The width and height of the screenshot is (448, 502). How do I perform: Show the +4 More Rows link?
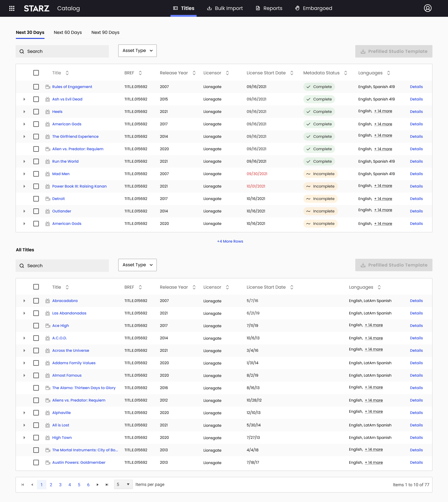(x=230, y=241)
